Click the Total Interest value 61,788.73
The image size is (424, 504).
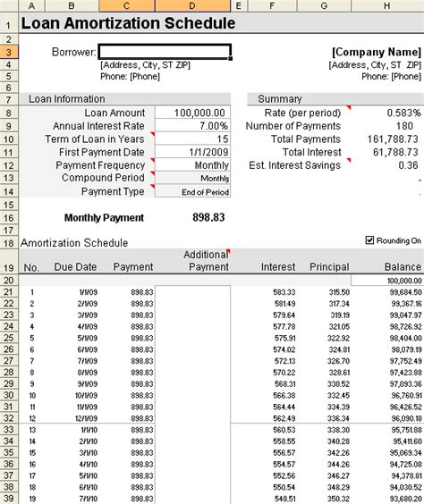point(395,152)
